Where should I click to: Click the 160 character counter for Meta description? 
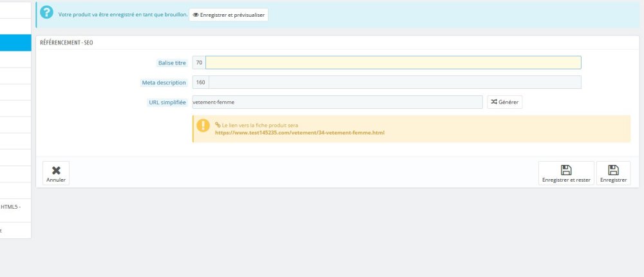point(200,82)
